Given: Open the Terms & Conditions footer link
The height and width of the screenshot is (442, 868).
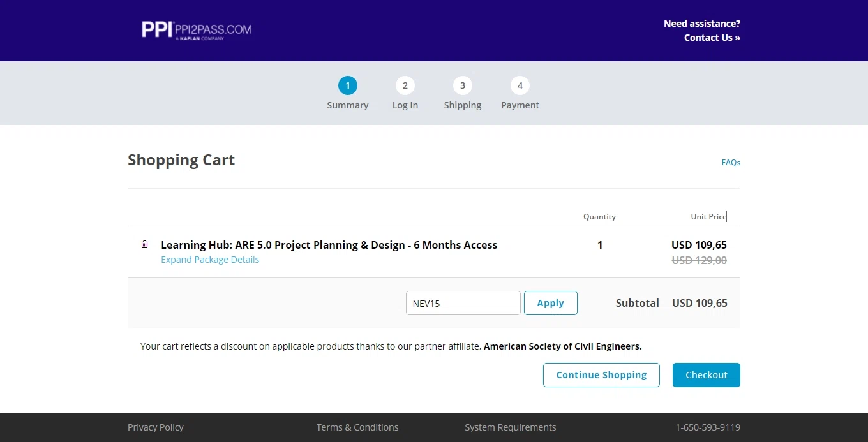Looking at the screenshot, I should 357,427.
